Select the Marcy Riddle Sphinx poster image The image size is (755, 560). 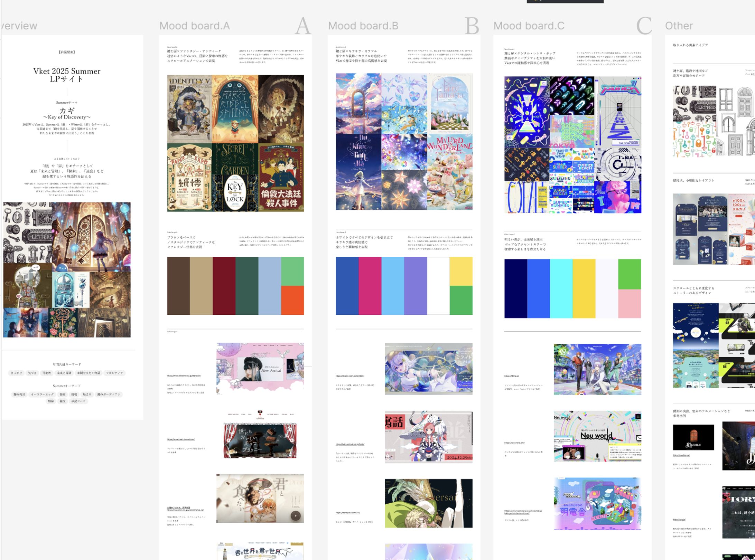point(235,109)
